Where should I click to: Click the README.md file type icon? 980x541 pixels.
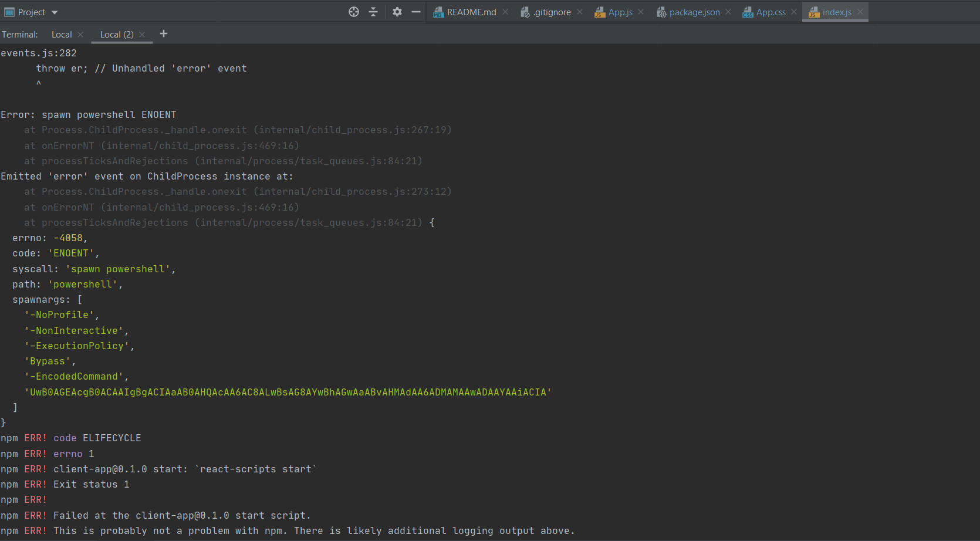click(x=438, y=12)
